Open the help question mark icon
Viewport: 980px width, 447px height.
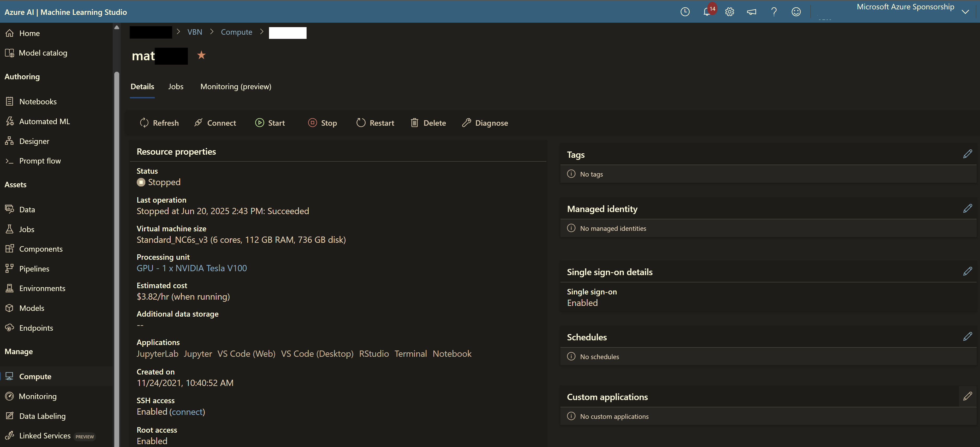(774, 12)
